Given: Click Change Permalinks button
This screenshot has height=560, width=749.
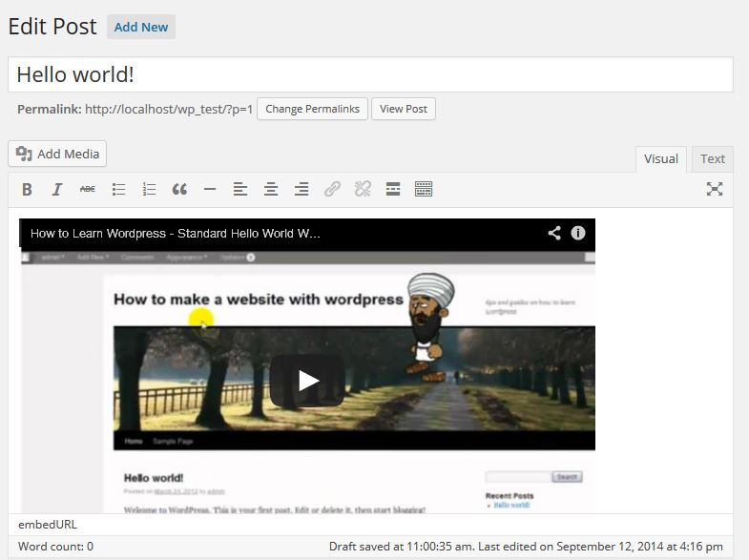Looking at the screenshot, I should pyautogui.click(x=312, y=109).
